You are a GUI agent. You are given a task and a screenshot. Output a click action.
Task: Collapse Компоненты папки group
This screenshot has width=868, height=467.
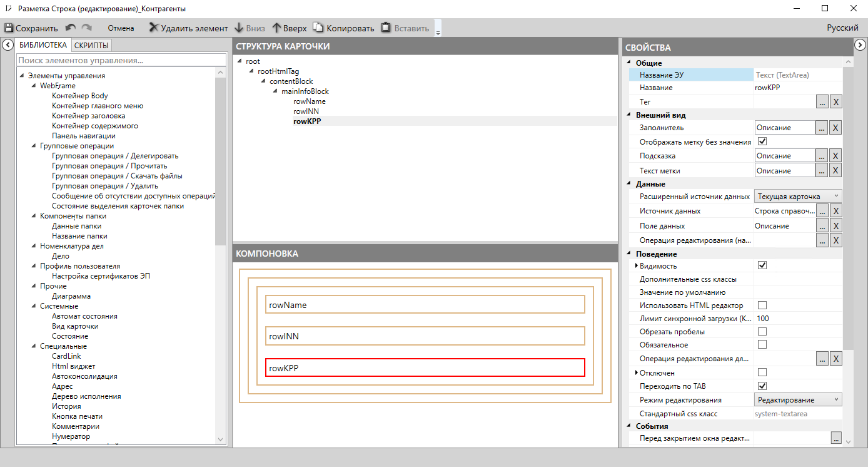pyautogui.click(x=34, y=216)
